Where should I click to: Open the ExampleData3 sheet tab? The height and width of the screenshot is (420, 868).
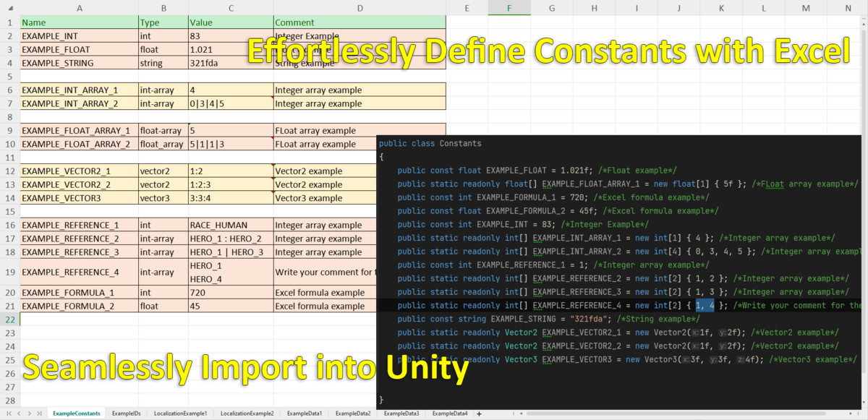[x=401, y=413]
